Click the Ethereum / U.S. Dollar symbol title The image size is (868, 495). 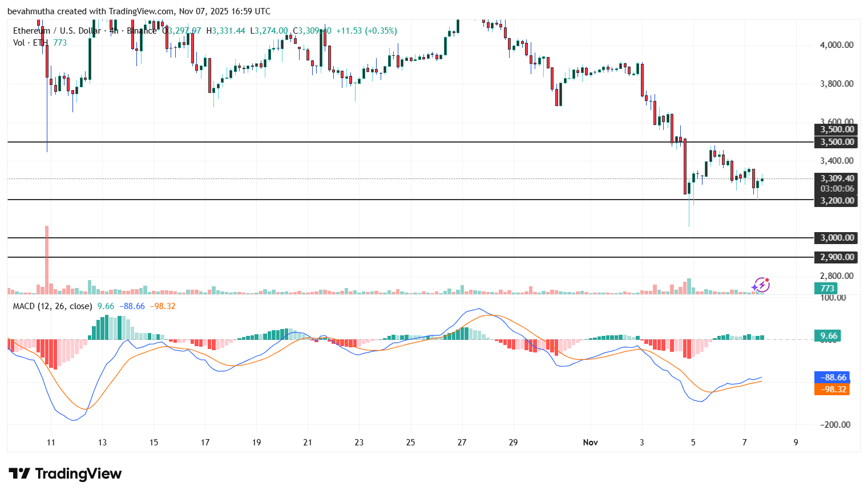(57, 31)
